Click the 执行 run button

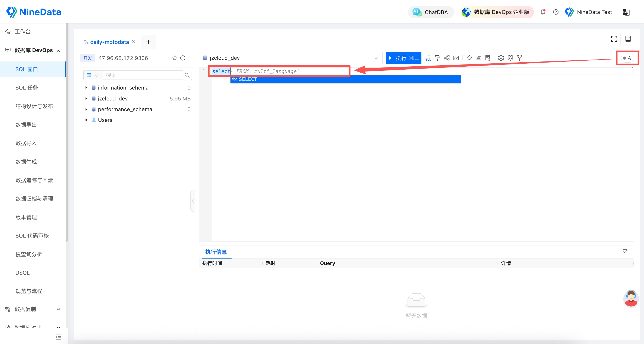coord(403,58)
